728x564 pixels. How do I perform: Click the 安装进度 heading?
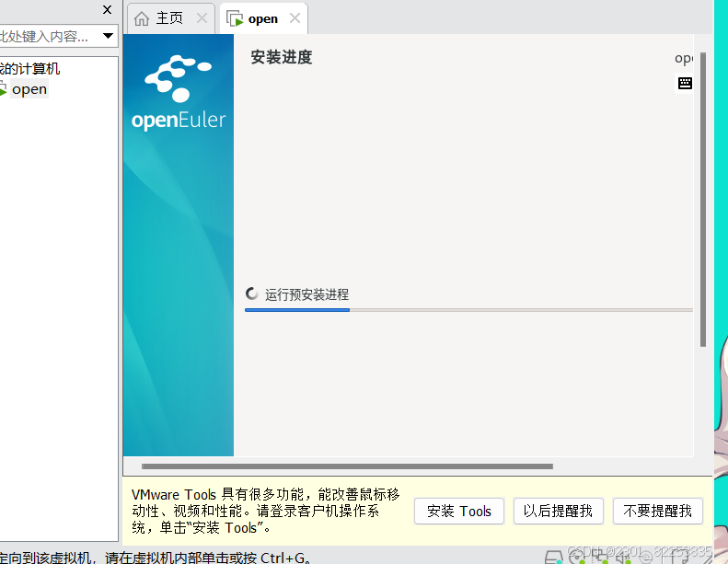pos(282,57)
